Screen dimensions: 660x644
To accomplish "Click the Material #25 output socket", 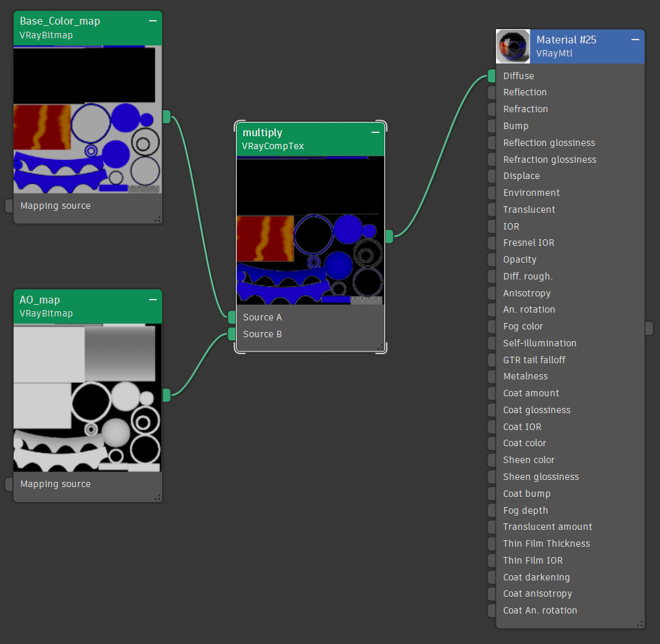I will [649, 328].
